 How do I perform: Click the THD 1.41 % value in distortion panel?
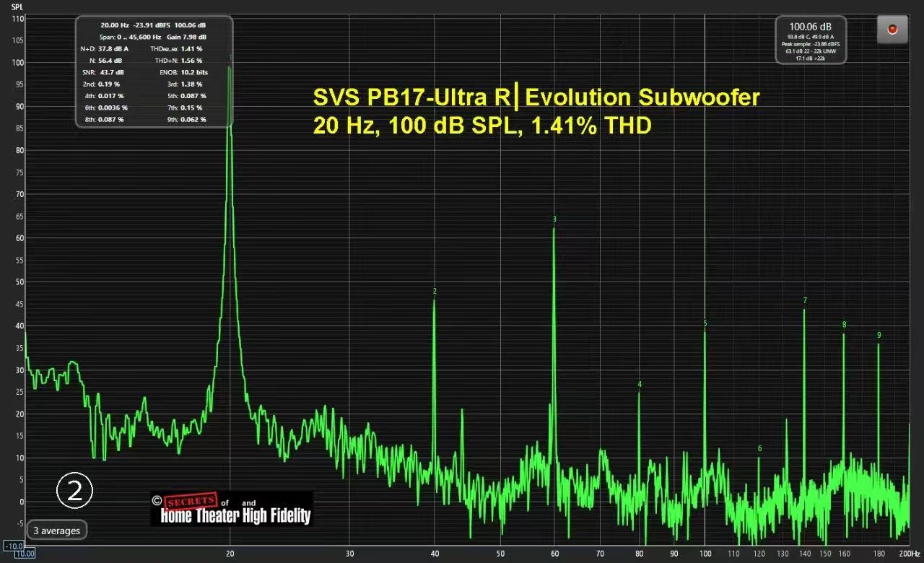coord(191,48)
